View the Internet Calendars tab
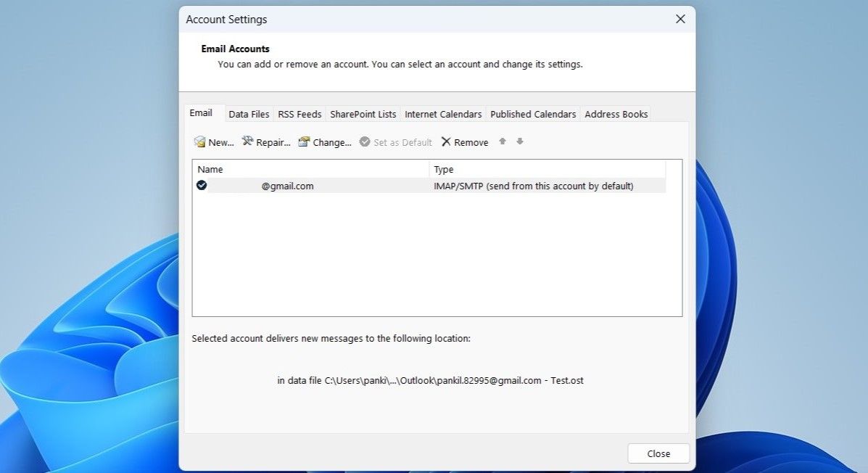The width and height of the screenshot is (868, 473). point(442,114)
